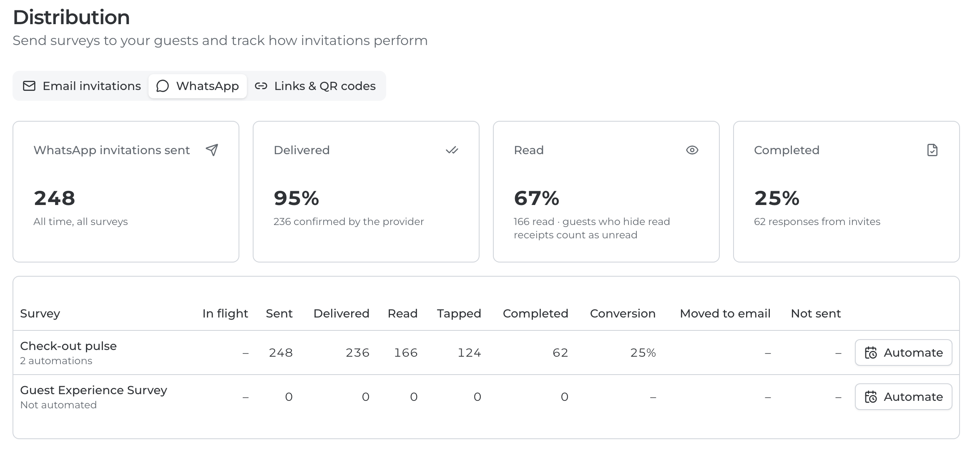Click the 67% Read statistic
The height and width of the screenshot is (450, 980).
pyautogui.click(x=537, y=198)
